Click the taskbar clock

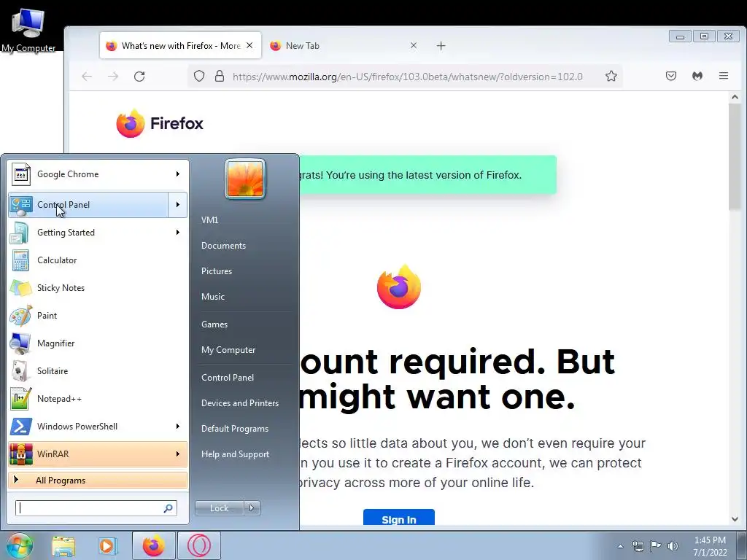click(x=710, y=546)
